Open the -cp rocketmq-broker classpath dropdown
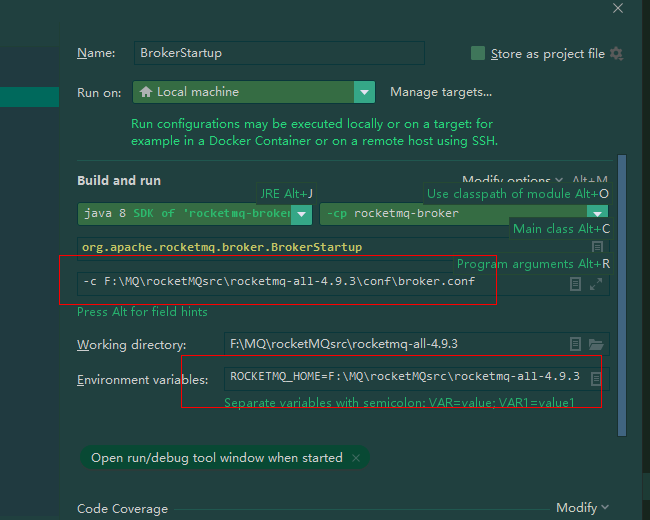 tap(597, 213)
